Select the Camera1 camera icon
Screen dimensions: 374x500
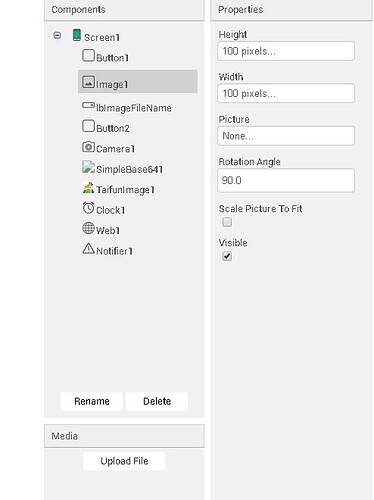pos(88,147)
